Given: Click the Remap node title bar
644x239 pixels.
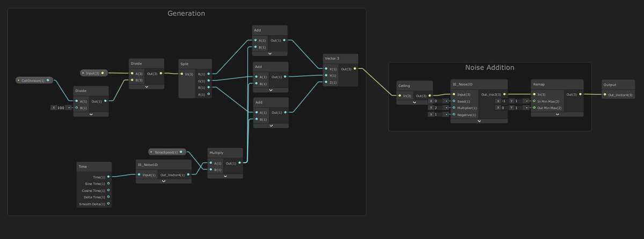Looking at the screenshot, I should click(557, 85).
